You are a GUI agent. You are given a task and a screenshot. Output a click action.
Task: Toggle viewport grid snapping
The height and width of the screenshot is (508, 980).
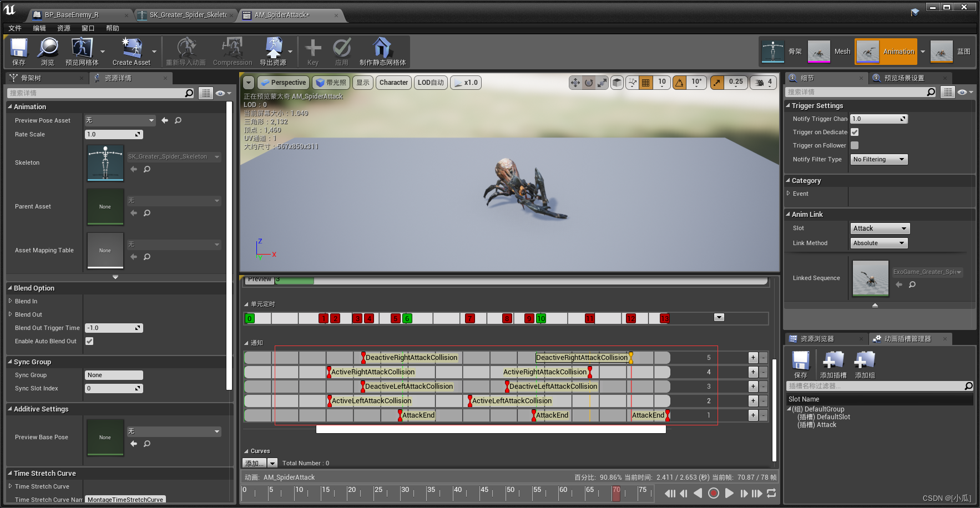click(x=645, y=83)
